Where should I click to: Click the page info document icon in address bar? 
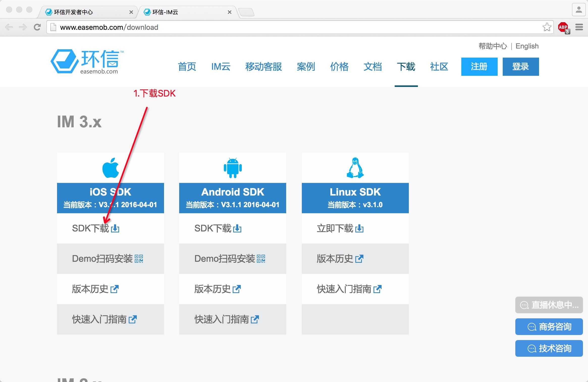(53, 27)
